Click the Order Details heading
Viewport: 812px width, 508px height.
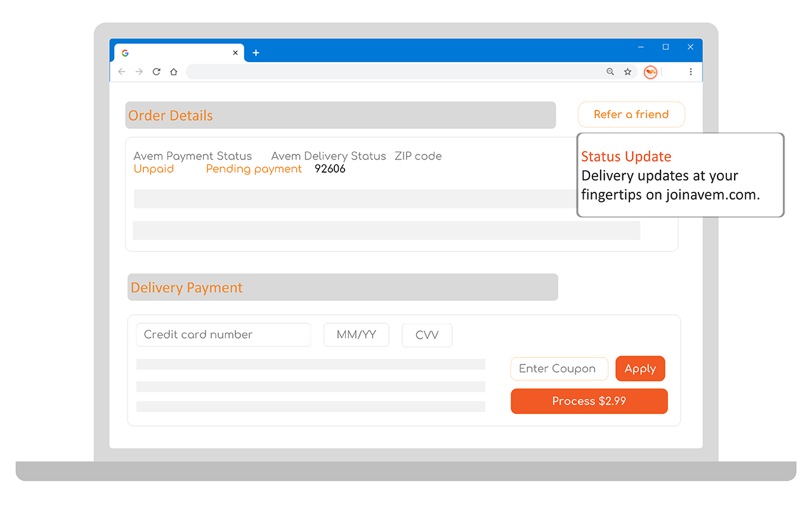(x=171, y=116)
